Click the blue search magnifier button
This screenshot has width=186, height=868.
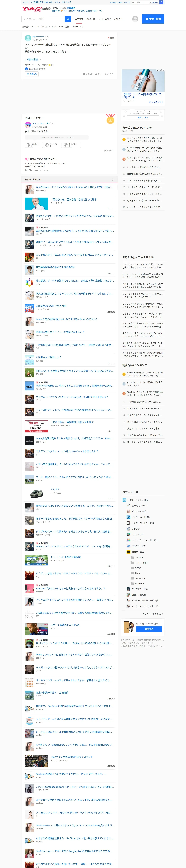[x=68, y=19]
